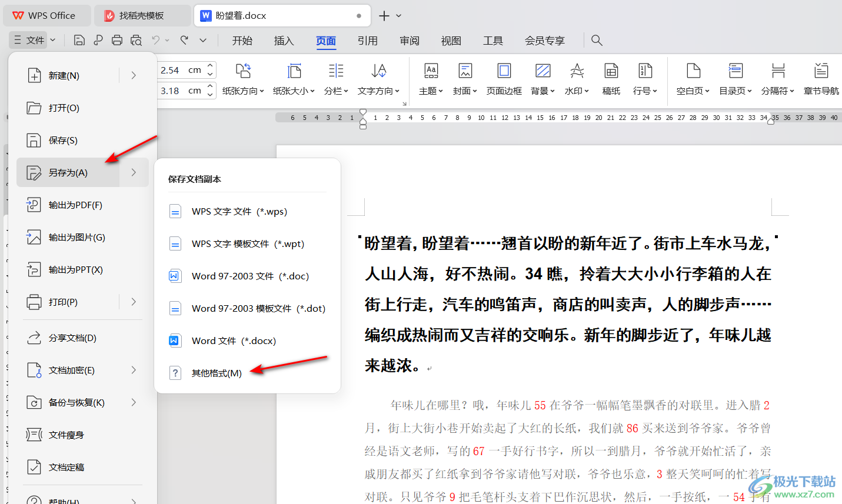Expand the 文档加密(E) submenu arrow
This screenshot has height=504, width=842.
click(134, 370)
